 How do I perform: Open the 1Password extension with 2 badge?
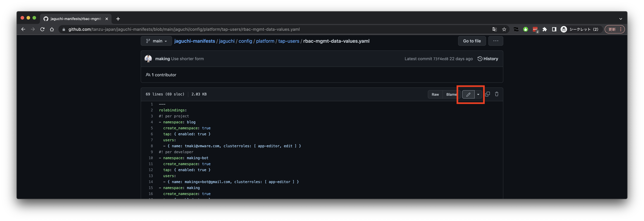[535, 29]
